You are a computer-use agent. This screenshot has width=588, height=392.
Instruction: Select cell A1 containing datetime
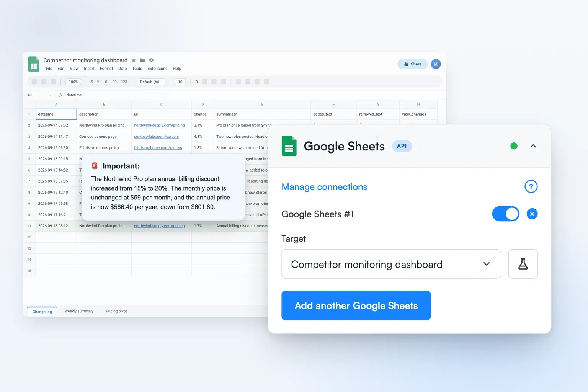click(x=56, y=114)
